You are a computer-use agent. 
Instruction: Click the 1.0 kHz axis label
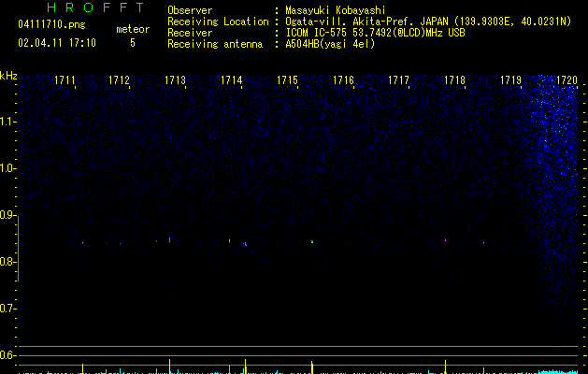click(x=7, y=168)
